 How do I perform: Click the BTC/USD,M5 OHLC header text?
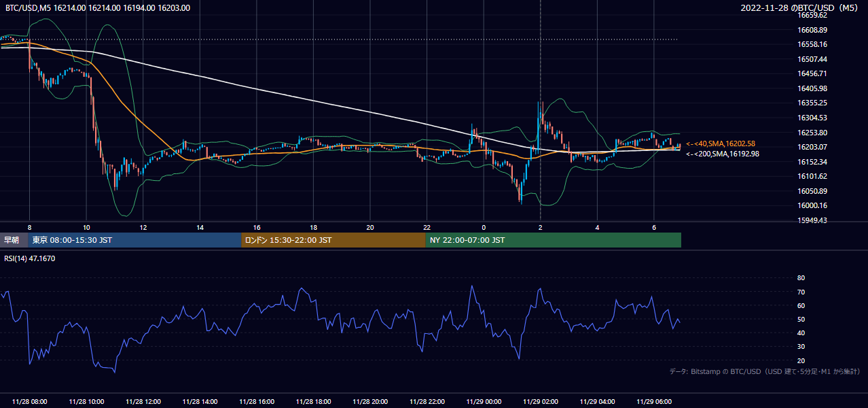coord(98,8)
